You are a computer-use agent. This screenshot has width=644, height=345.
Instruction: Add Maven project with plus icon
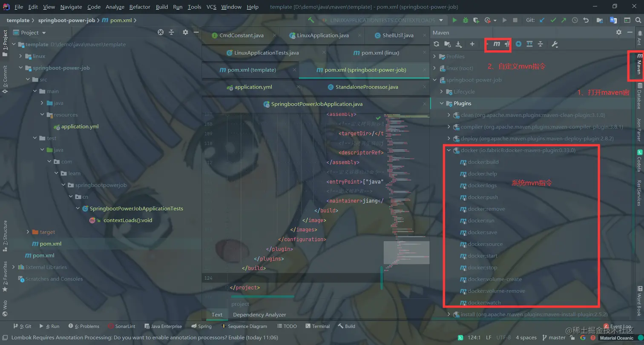click(472, 44)
